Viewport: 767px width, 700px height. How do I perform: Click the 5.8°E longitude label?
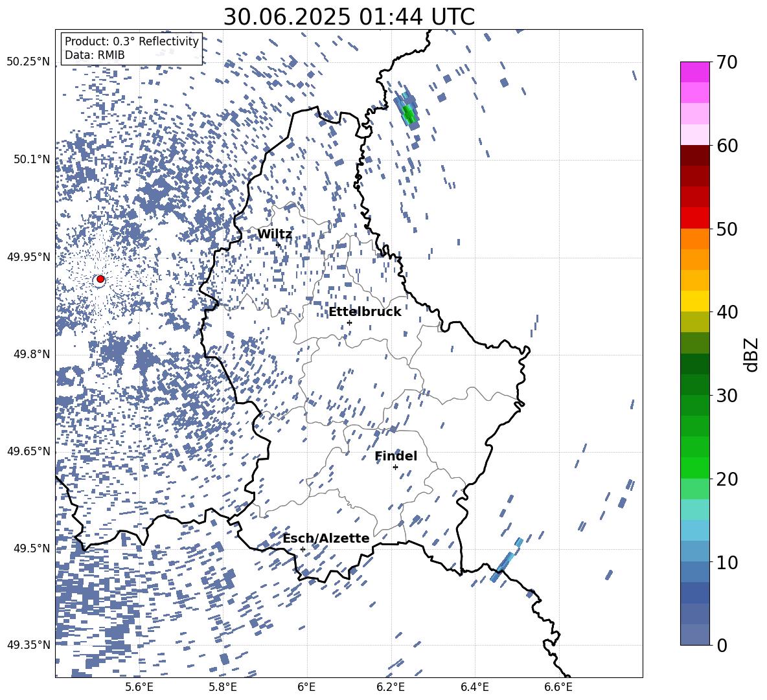tap(223, 687)
